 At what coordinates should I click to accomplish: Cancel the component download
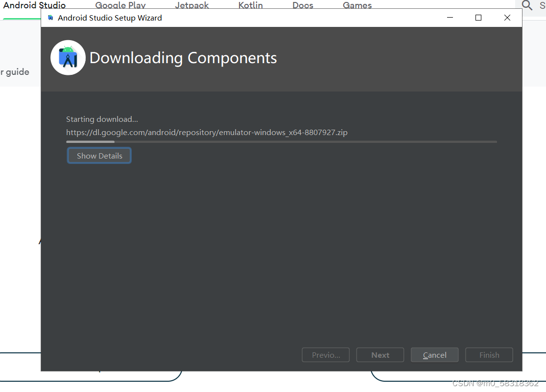tap(434, 355)
